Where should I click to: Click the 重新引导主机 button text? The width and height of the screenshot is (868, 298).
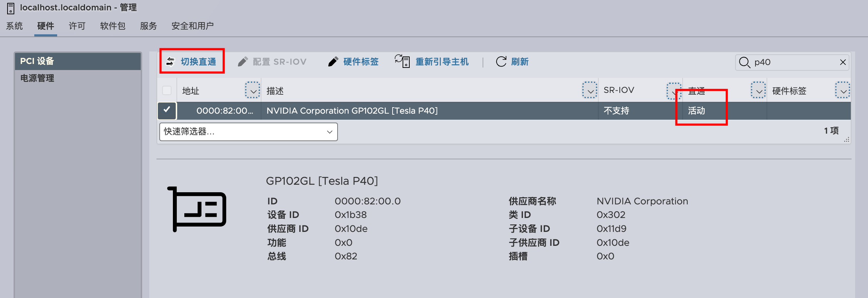[x=442, y=62]
